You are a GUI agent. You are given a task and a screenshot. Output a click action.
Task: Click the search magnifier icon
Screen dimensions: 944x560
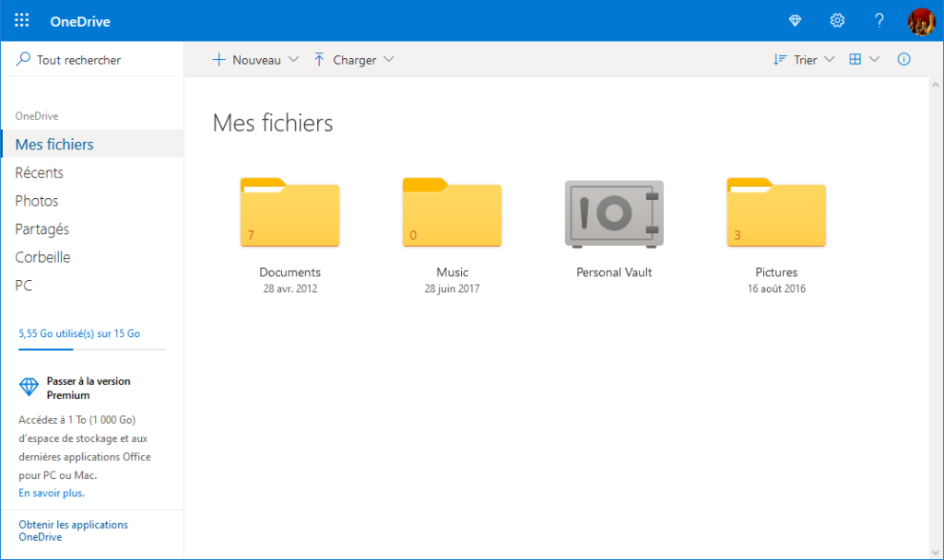[23, 59]
